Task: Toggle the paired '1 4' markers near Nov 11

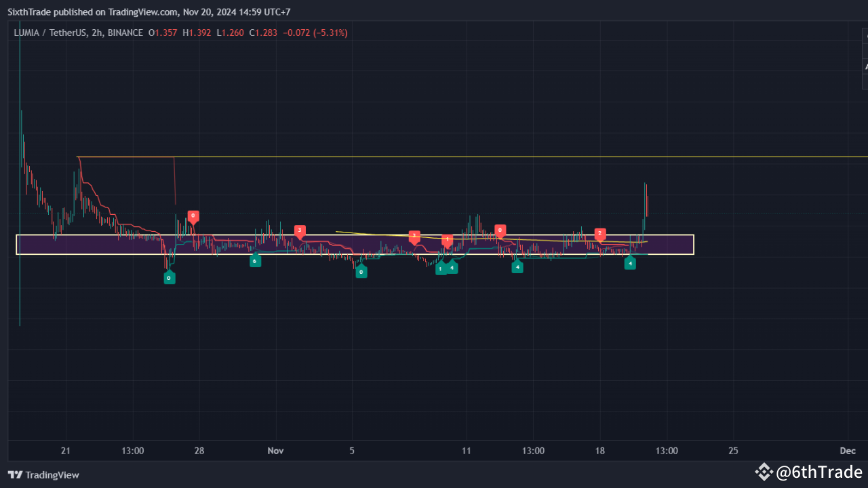Action: 447,268
